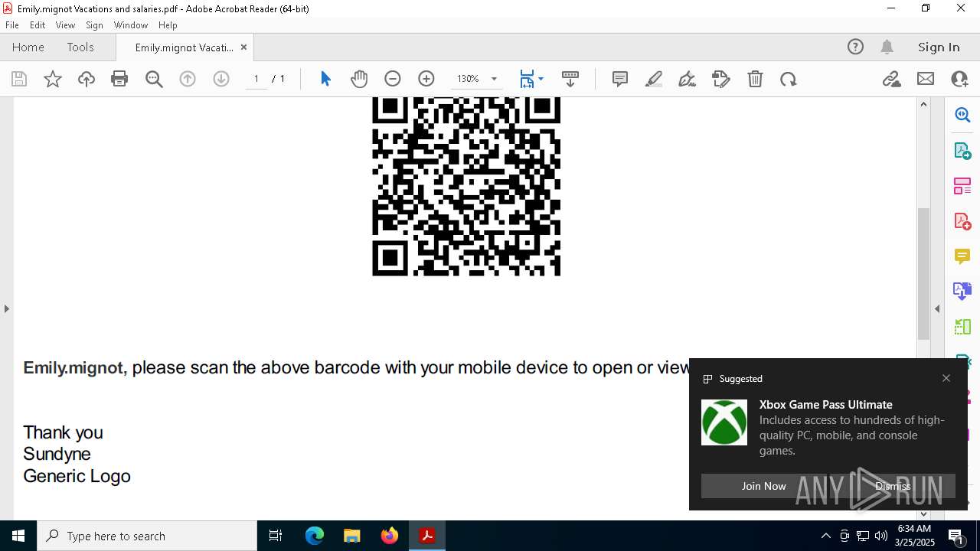The height and width of the screenshot is (551, 980).
Task: Zoom out with the minus button
Action: 393,79
